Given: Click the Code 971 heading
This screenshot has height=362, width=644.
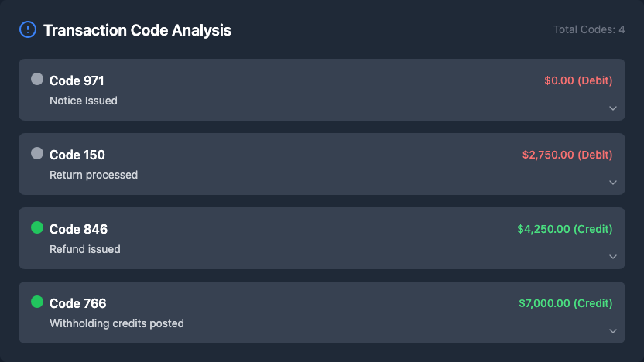Looking at the screenshot, I should point(77,80).
